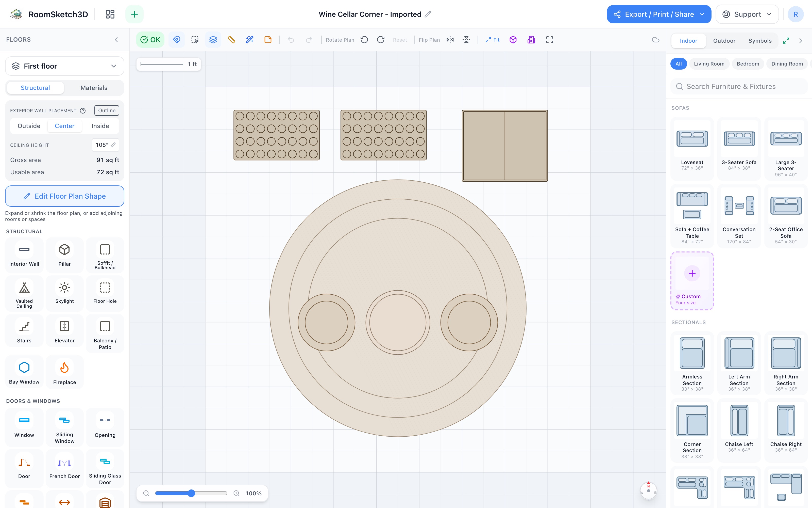Redo the last action
The image size is (812, 508).
pos(309,40)
